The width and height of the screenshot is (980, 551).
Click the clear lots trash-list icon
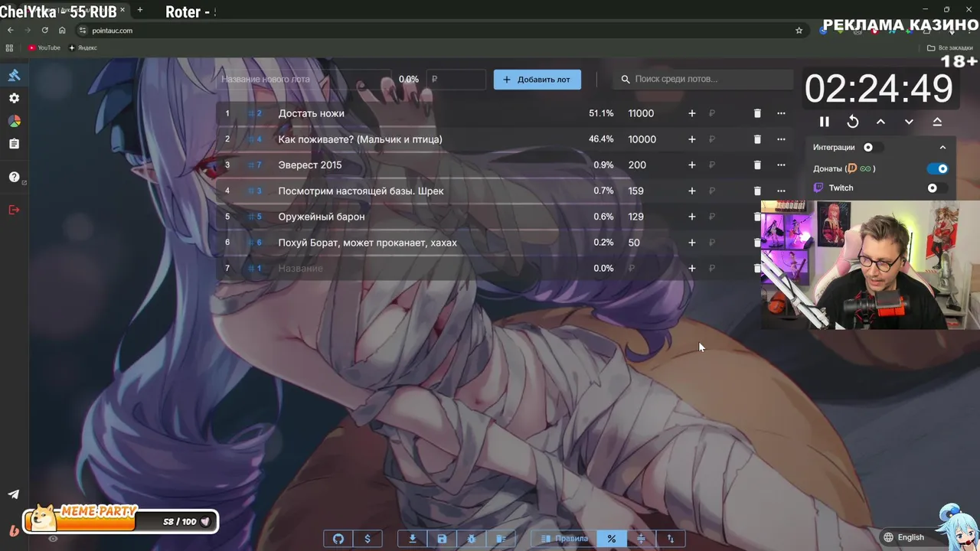tap(500, 539)
